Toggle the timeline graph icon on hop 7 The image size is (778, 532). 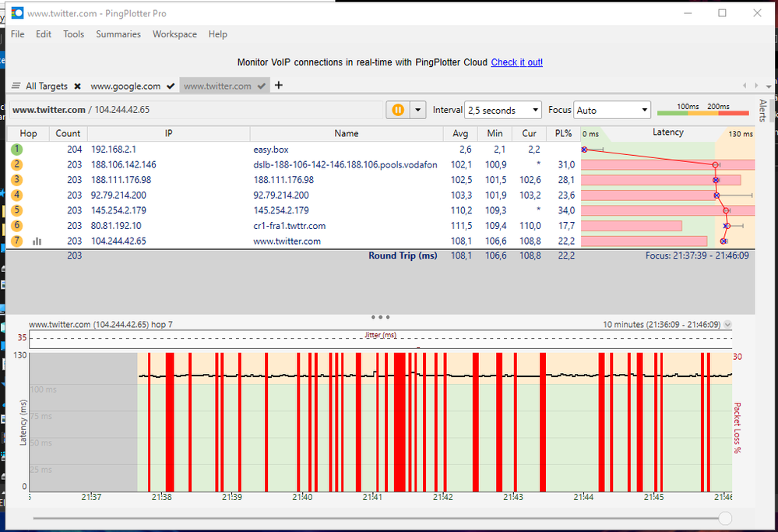37,241
